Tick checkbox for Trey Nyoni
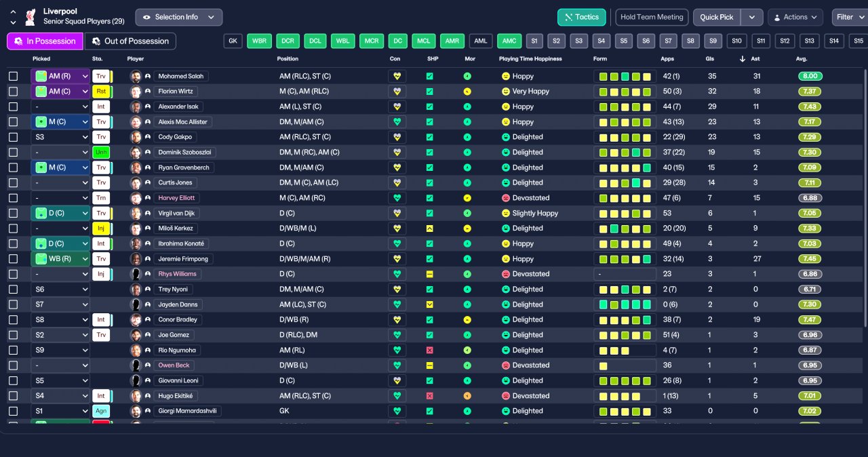Viewport: 868px width, 457px height. 13,289
